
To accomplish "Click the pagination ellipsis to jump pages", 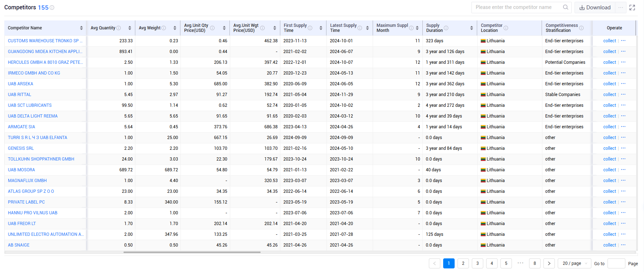I will pyautogui.click(x=520, y=263).
